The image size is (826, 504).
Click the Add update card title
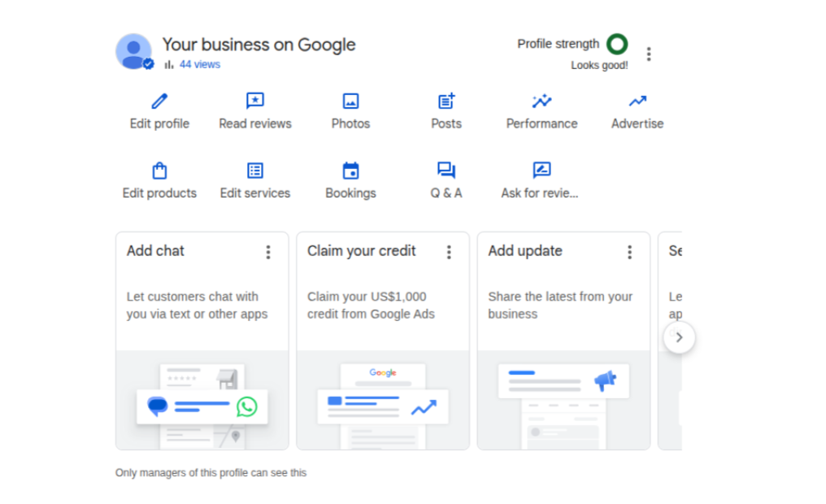525,250
